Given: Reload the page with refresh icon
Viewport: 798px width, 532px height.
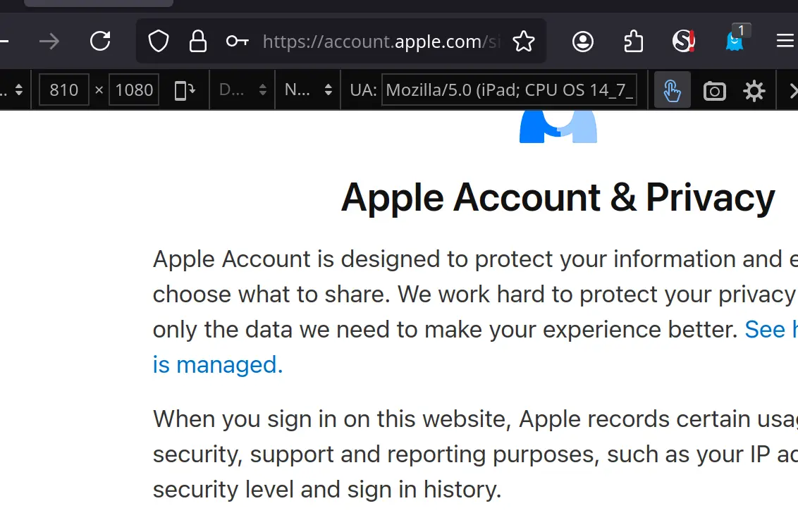Looking at the screenshot, I should (100, 41).
